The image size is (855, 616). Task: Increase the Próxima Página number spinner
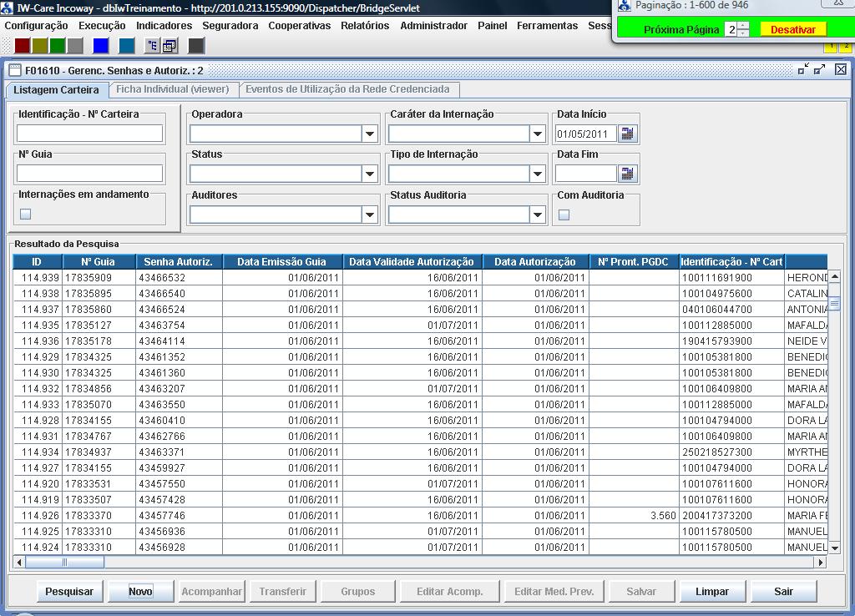[743, 26]
